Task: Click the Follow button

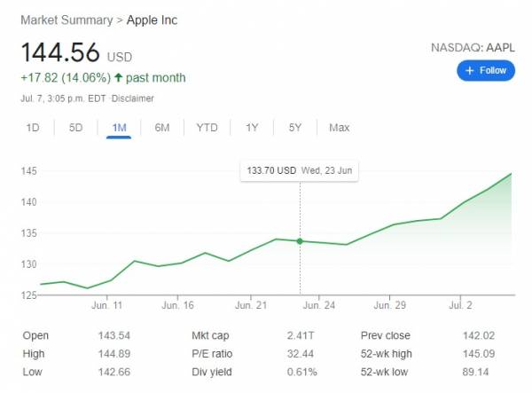Action: point(486,70)
